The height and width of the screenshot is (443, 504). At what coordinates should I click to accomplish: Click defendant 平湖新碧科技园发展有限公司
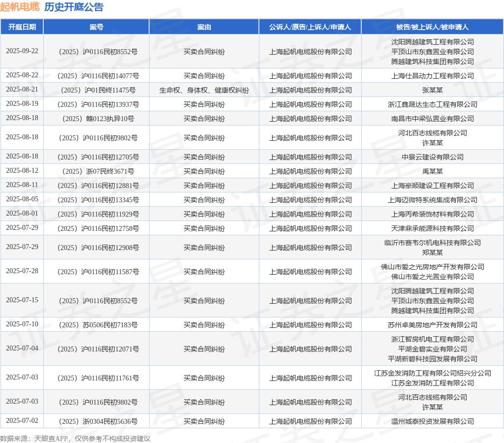tap(432, 359)
